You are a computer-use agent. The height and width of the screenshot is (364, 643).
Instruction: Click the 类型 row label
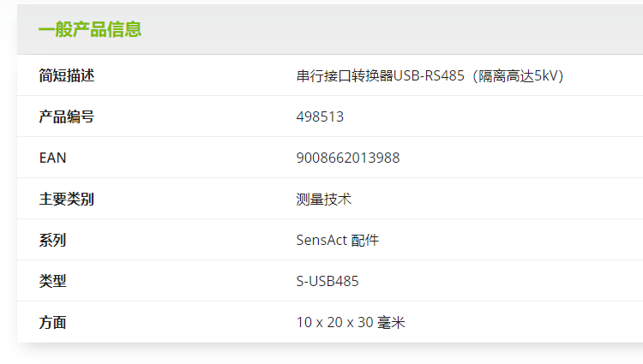click(x=52, y=281)
